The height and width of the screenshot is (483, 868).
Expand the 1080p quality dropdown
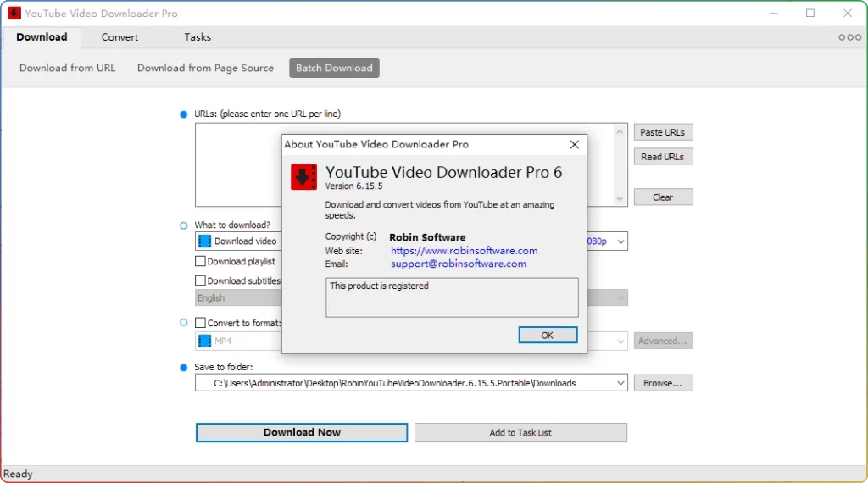tap(620, 241)
